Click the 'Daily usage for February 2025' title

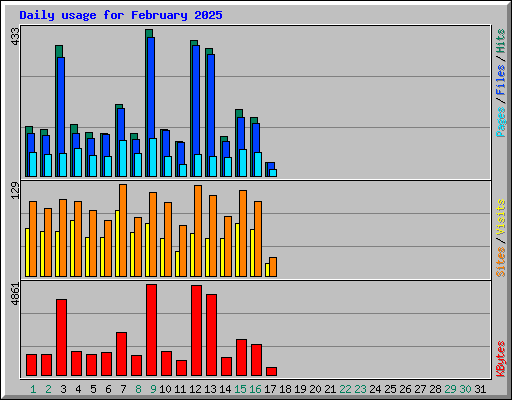point(121,15)
